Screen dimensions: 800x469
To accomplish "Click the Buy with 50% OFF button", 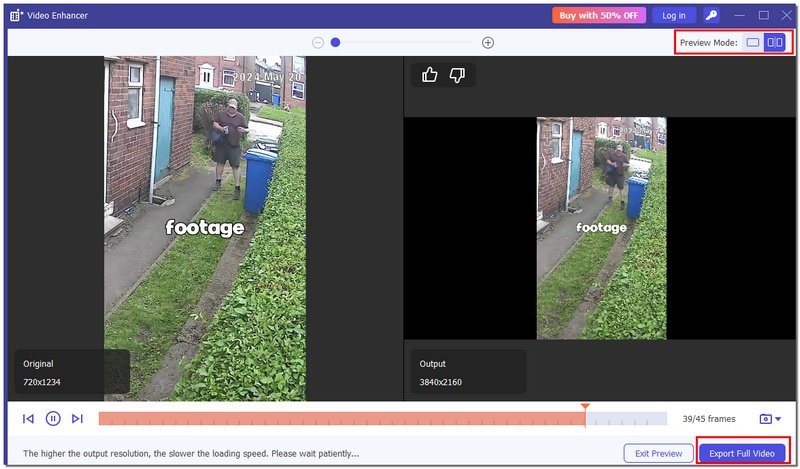I will click(x=598, y=15).
